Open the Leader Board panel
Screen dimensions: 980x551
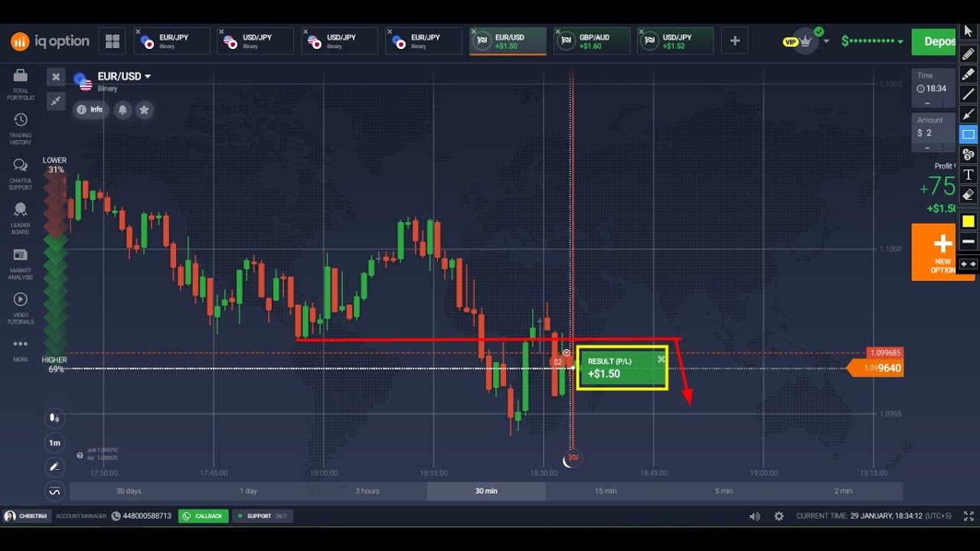tap(21, 218)
